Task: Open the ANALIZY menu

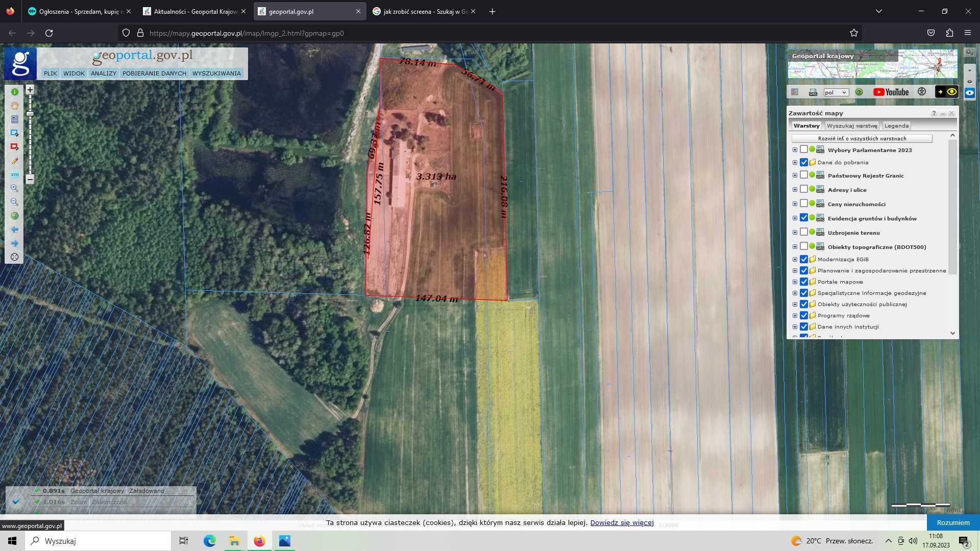Action: coord(104,73)
